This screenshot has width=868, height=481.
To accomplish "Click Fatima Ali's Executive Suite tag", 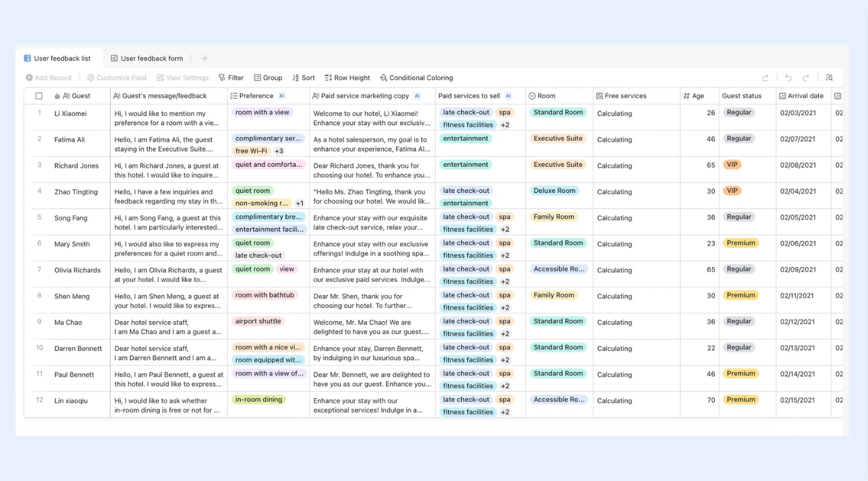I will point(558,139).
